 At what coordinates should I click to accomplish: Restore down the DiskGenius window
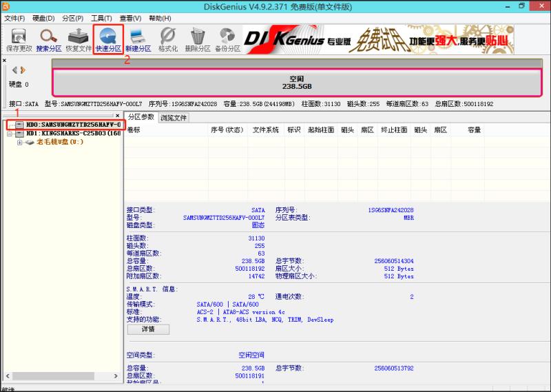[x=522, y=6]
